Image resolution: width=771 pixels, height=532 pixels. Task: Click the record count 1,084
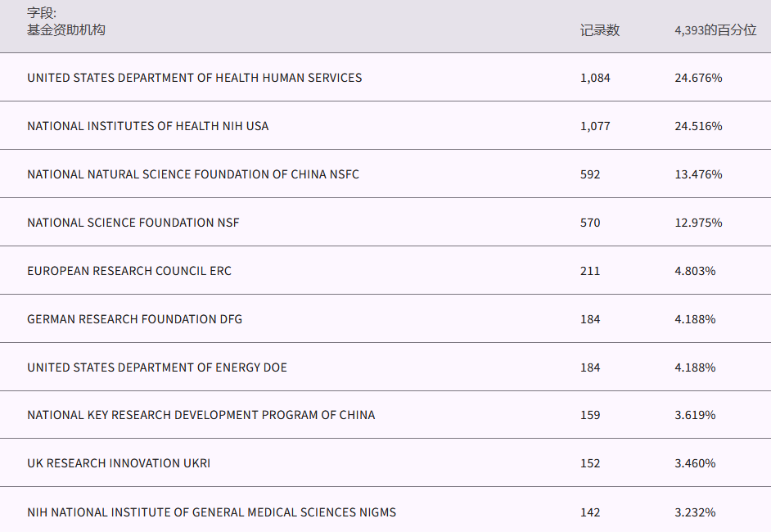pos(595,78)
